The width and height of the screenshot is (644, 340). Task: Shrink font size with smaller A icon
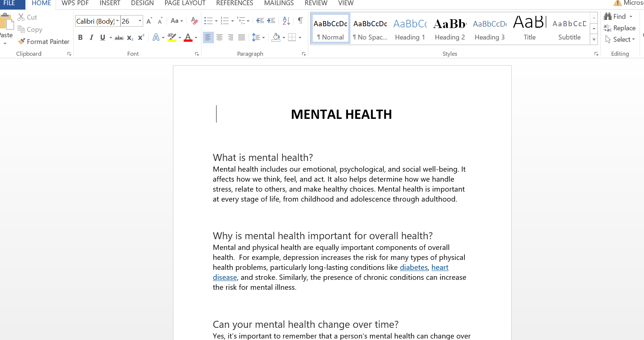coord(160,21)
